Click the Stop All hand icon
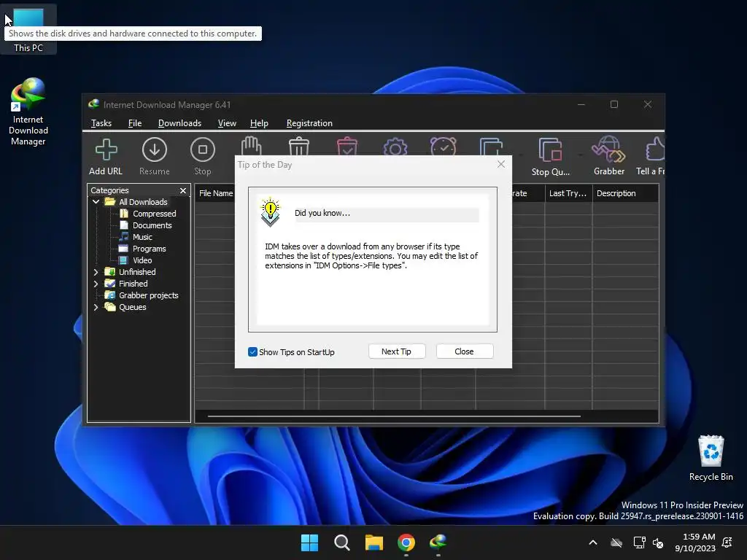This screenshot has width=747, height=560. 251,146
